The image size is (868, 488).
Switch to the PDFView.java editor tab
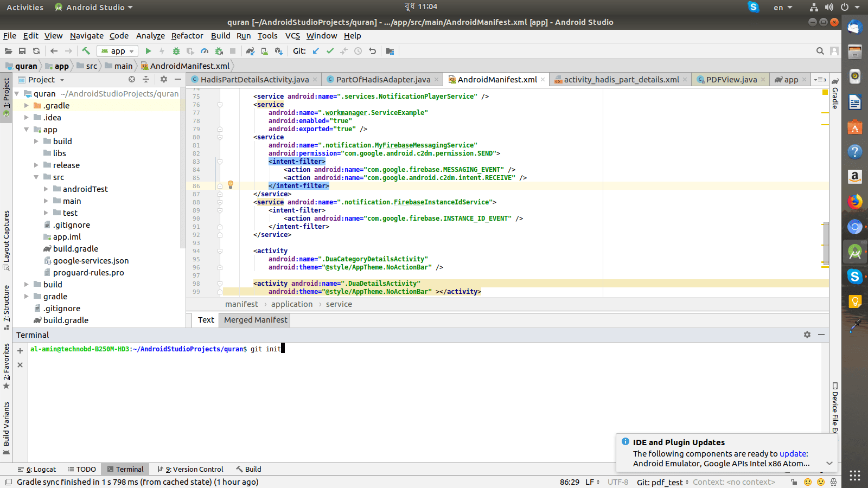731,80
